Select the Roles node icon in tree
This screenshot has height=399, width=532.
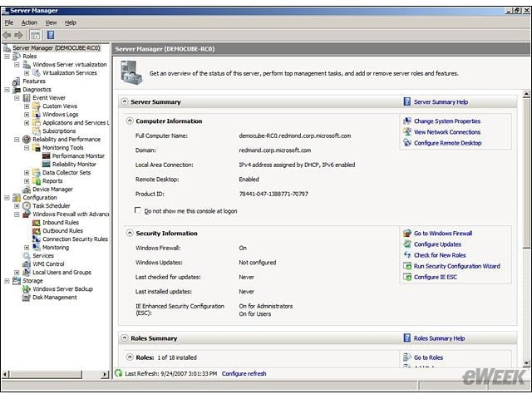point(17,56)
